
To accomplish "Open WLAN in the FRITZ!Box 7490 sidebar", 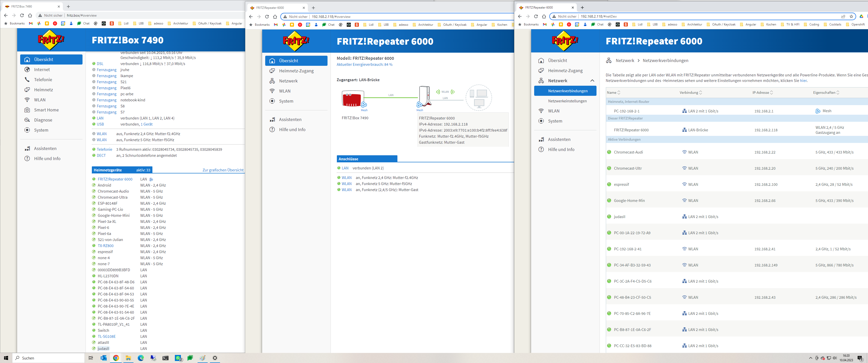I will click(x=51, y=100).
